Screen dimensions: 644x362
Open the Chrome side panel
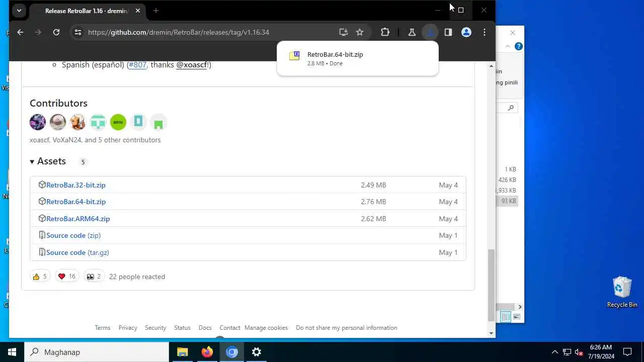(448, 32)
